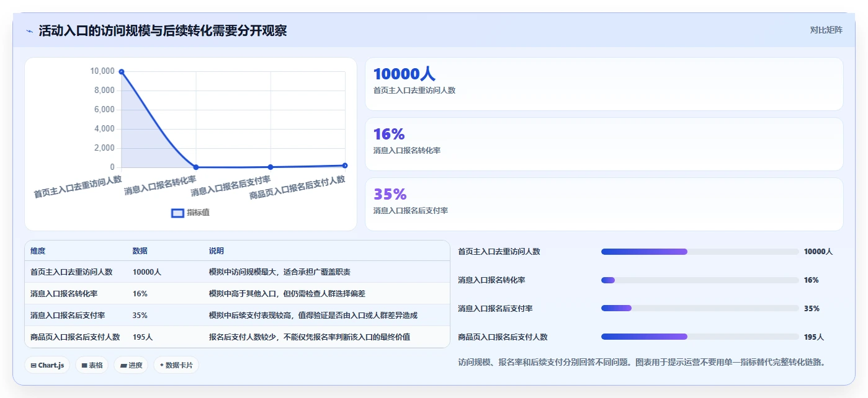Click the icon inside the 表格 chip
Image resolution: width=868 pixels, height=398 pixels.
coord(84,366)
